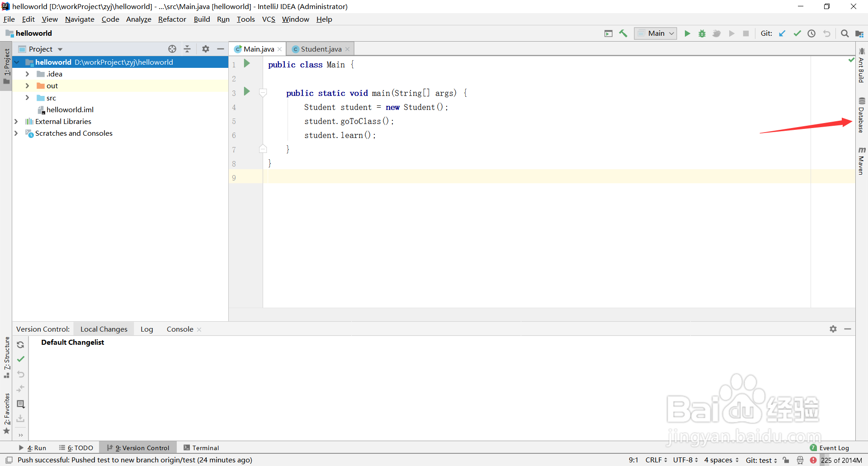
Task: Commit from Version Control green checkmark
Action: point(20,359)
